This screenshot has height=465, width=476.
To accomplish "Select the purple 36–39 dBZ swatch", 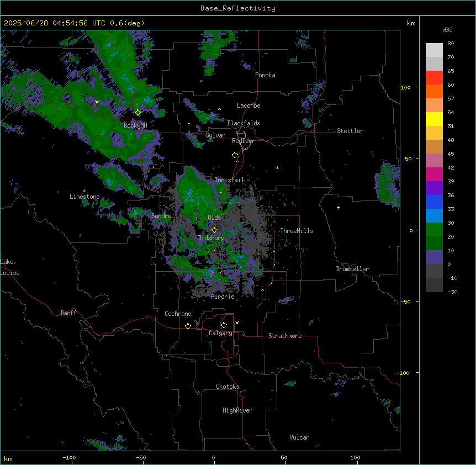I will point(434,188).
